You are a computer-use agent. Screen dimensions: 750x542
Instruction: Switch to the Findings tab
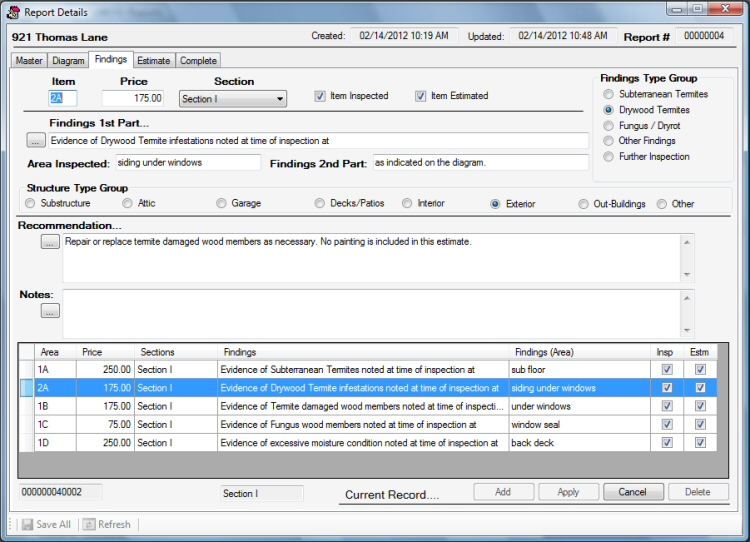[x=111, y=59]
